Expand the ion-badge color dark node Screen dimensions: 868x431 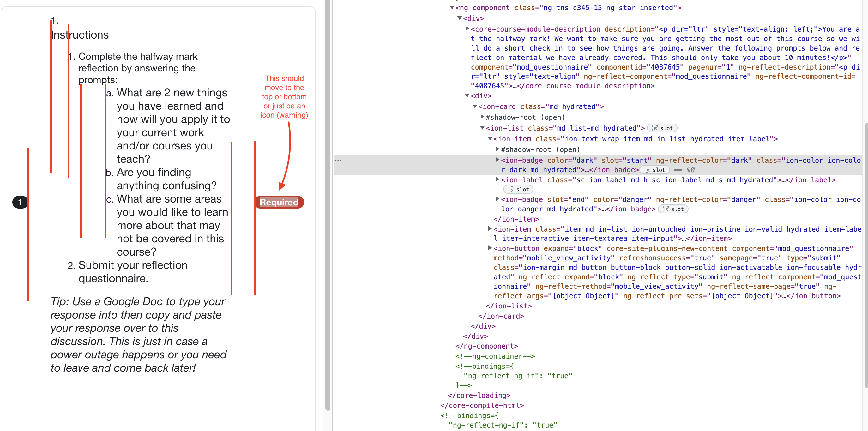(497, 160)
